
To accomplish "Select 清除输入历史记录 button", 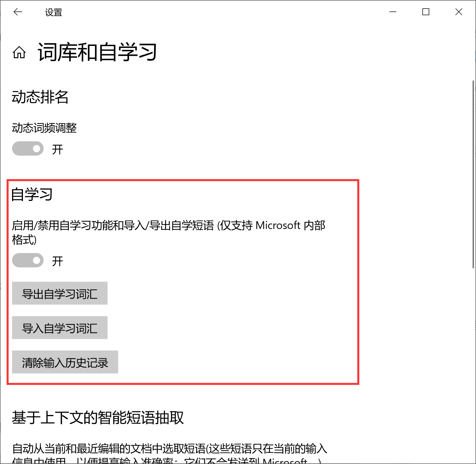I will tap(65, 362).
